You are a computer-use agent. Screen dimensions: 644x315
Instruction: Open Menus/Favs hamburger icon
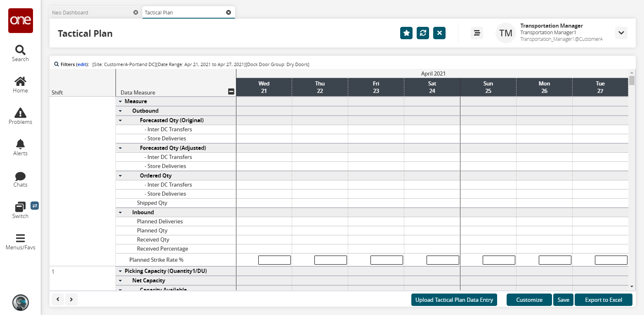[20, 239]
